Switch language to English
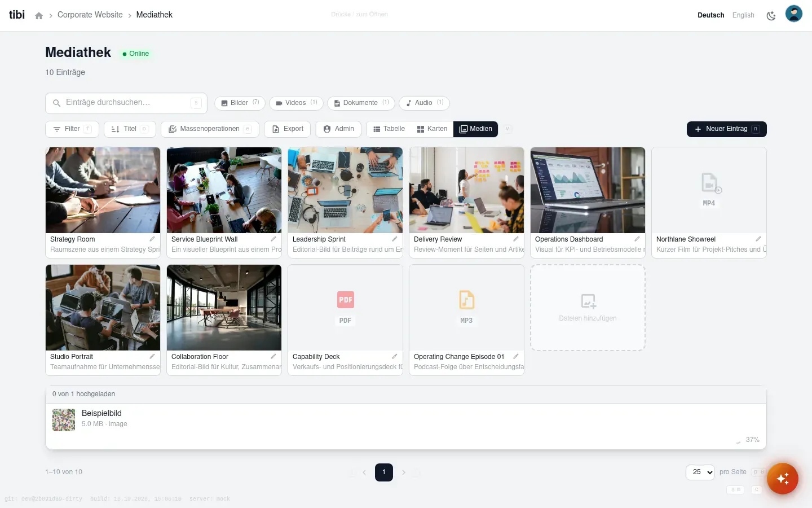This screenshot has height=508, width=812. [x=743, y=15]
